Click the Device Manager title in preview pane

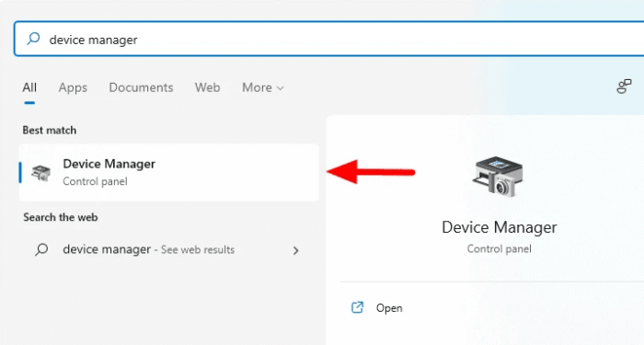[x=499, y=227]
